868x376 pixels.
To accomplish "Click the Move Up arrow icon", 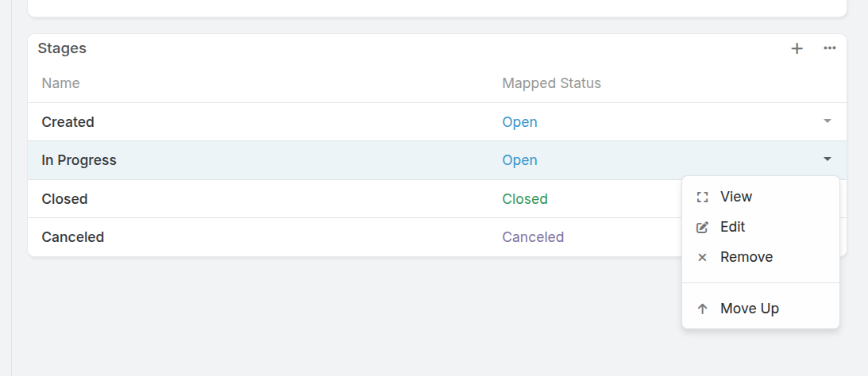I will [x=703, y=309].
